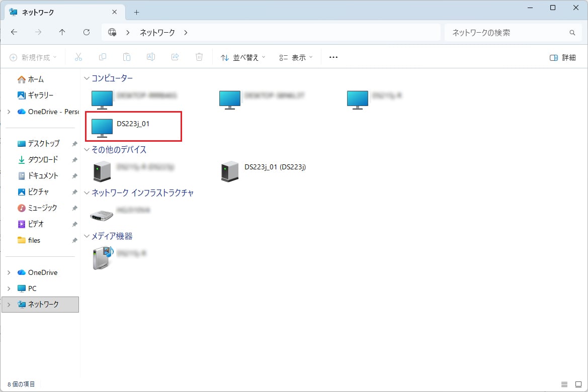Click the refresh button in navigation bar
588x392 pixels.
pos(86,32)
